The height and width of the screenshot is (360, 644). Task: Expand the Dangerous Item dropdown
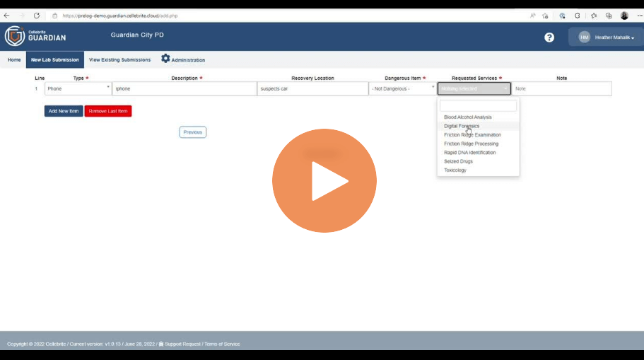[402, 89]
